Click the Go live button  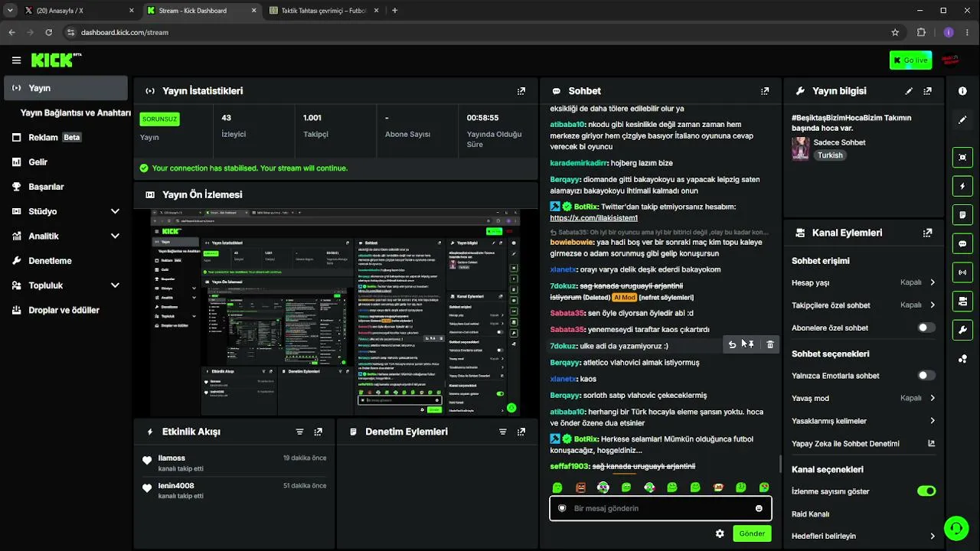point(910,60)
